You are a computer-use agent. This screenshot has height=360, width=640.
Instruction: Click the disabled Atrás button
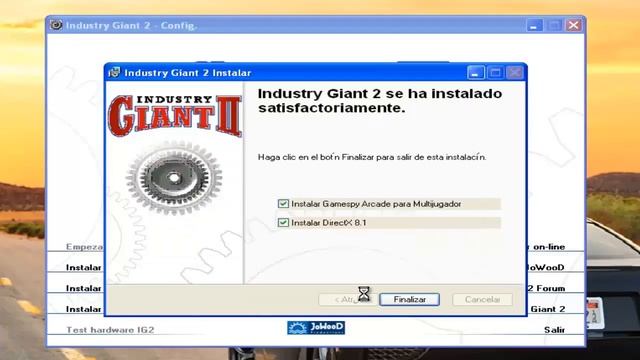coord(348,299)
